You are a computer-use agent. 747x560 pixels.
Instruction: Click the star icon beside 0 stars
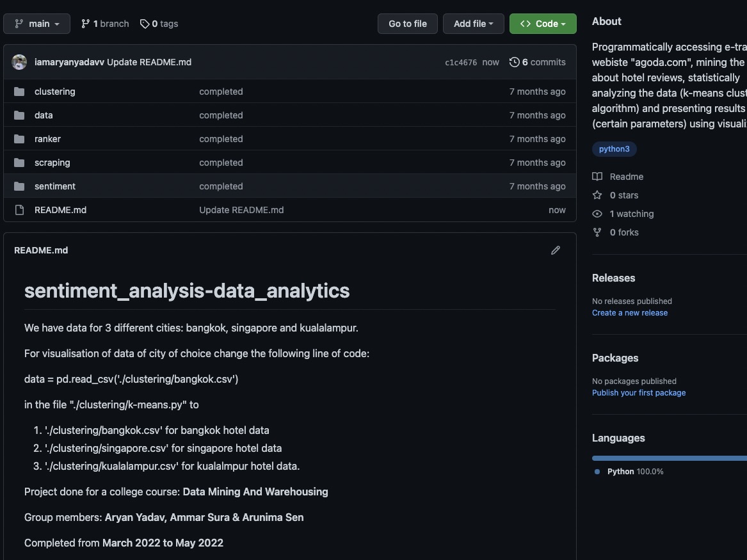(597, 195)
